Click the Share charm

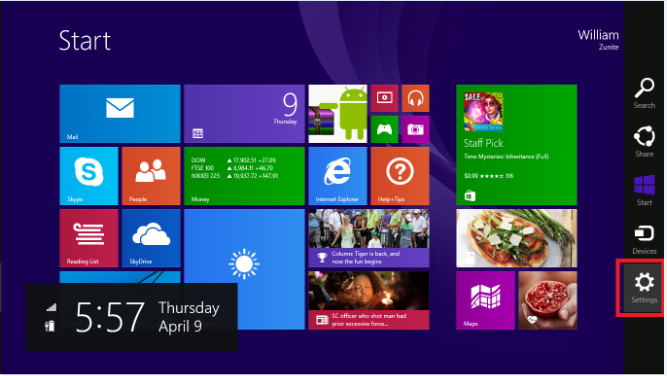tap(644, 142)
